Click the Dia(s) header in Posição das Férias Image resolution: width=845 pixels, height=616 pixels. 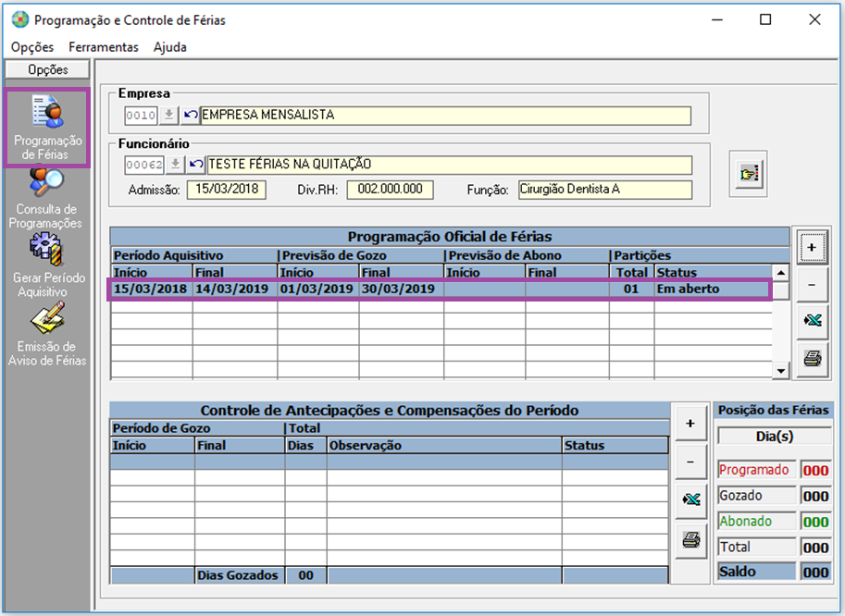[x=775, y=437]
